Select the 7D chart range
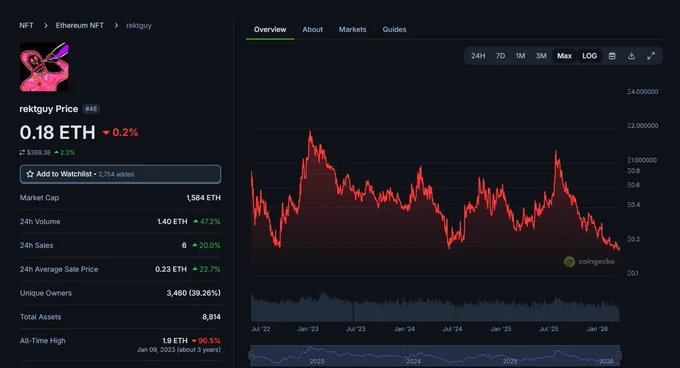Viewport: 680px width, 368px height. pyautogui.click(x=500, y=56)
